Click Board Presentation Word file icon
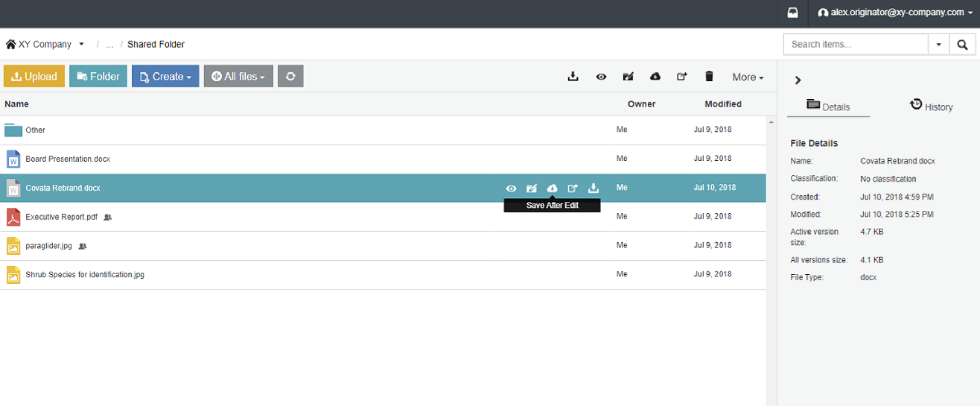 click(x=13, y=159)
